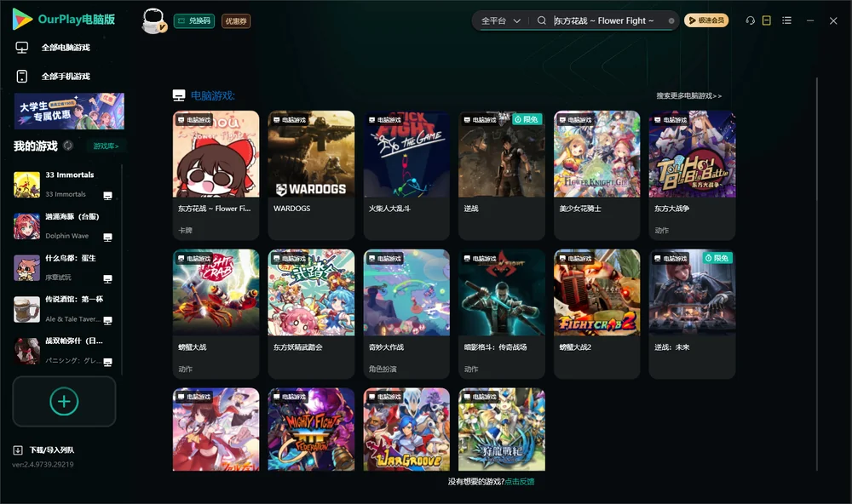Open the customer service headset icon
This screenshot has width=852, height=504.
(x=750, y=20)
